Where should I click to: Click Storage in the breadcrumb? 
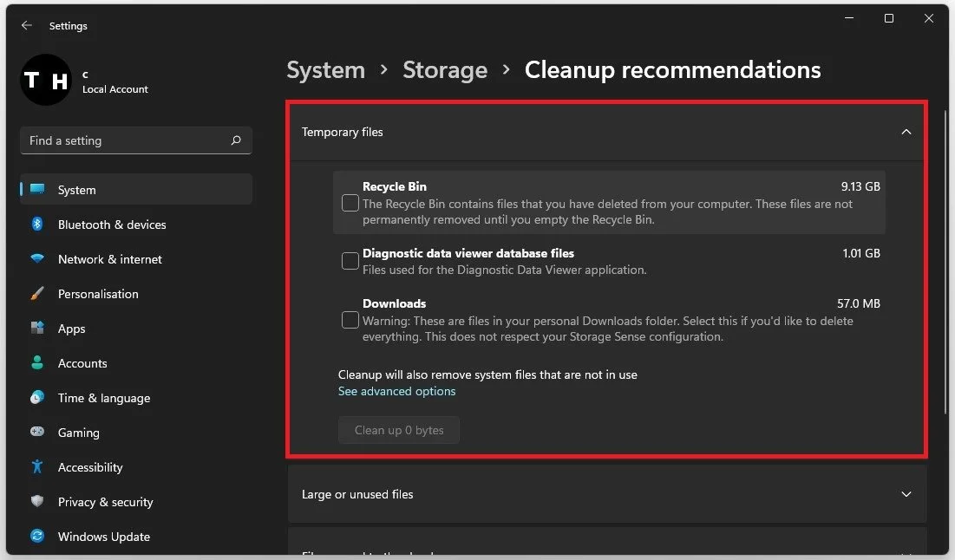(x=445, y=70)
